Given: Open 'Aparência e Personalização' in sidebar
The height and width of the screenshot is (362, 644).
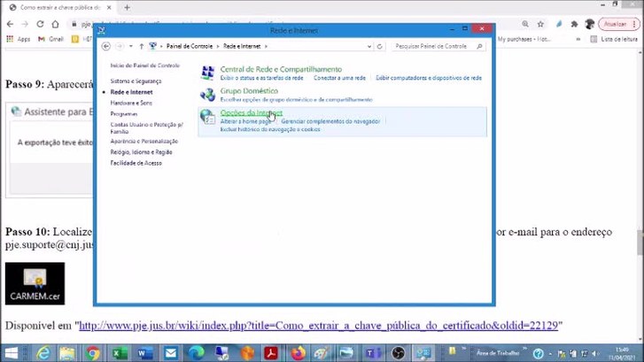Looking at the screenshot, I should pos(144,142).
